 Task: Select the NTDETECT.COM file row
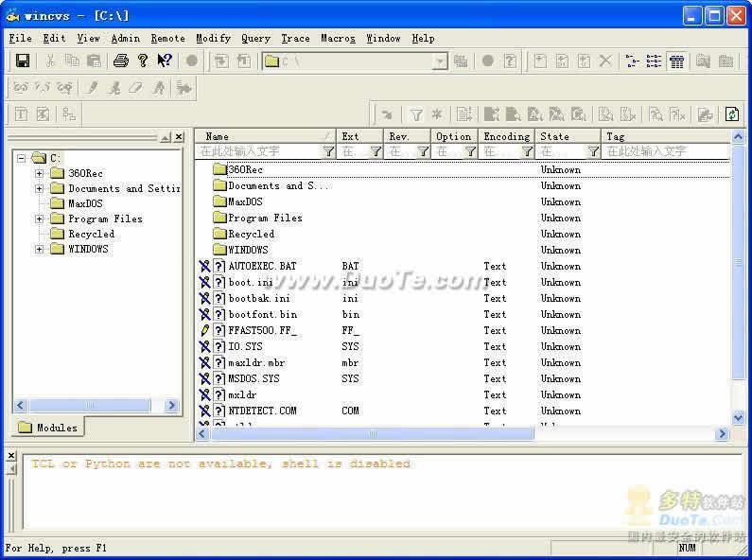463,411
